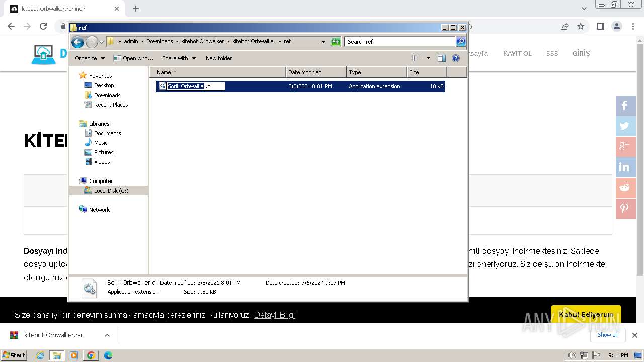The height and width of the screenshot is (362, 644).
Task: Click the Chrome profile avatar icon
Action: tap(617, 26)
